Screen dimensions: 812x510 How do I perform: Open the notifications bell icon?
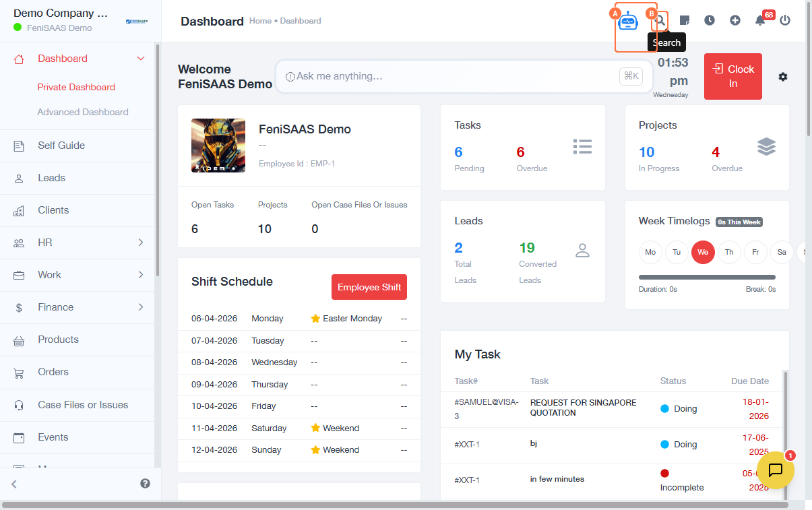coord(760,20)
